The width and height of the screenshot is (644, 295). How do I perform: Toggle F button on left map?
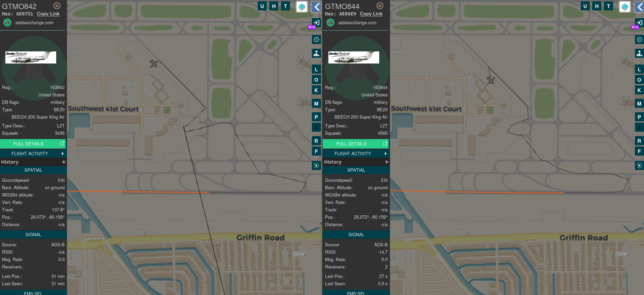pos(316,151)
